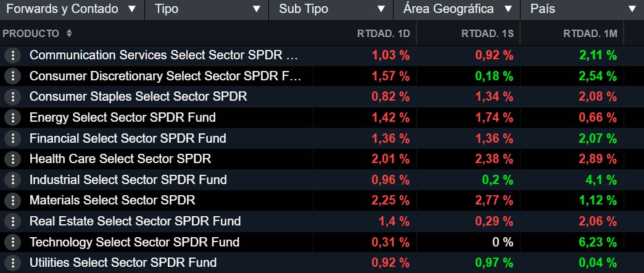Screen dimensions: 644x273
Task: Click 2,77 % weekly return of Materials
Action: pos(494,200)
